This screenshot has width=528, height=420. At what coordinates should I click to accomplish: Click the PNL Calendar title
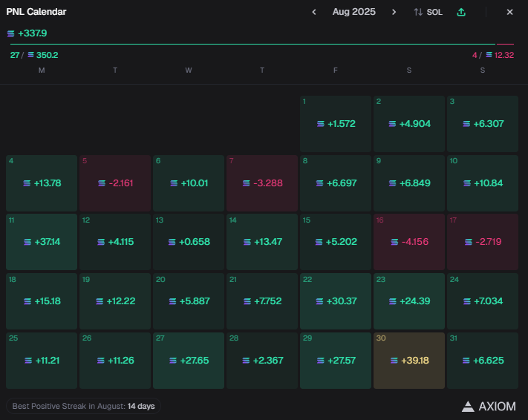[36, 12]
